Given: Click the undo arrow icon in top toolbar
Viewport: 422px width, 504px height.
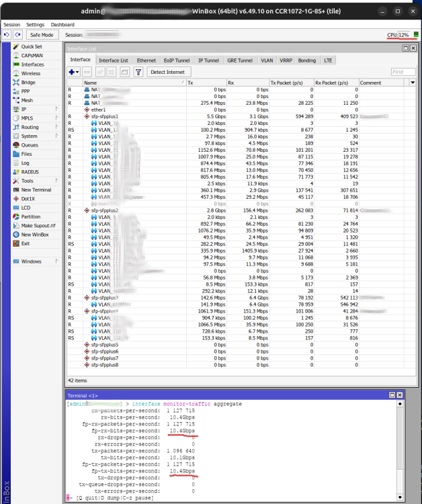Looking at the screenshot, I should pyautogui.click(x=7, y=35).
